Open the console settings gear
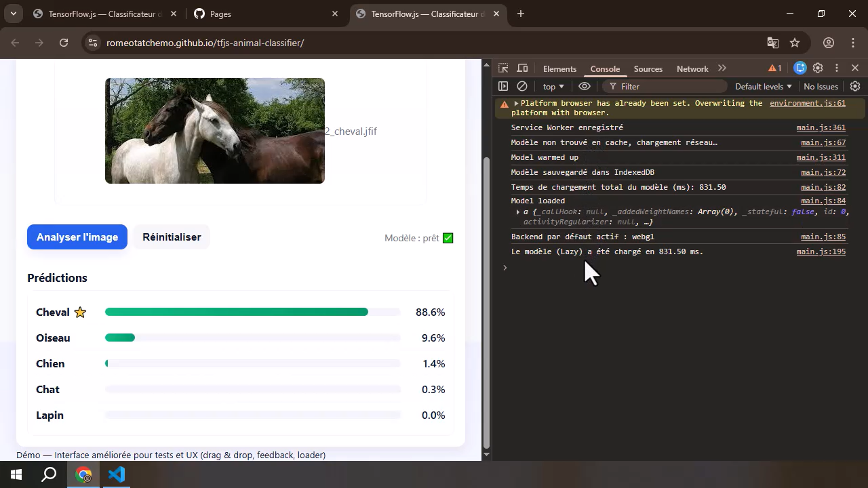This screenshot has height=488, width=868. 855,87
